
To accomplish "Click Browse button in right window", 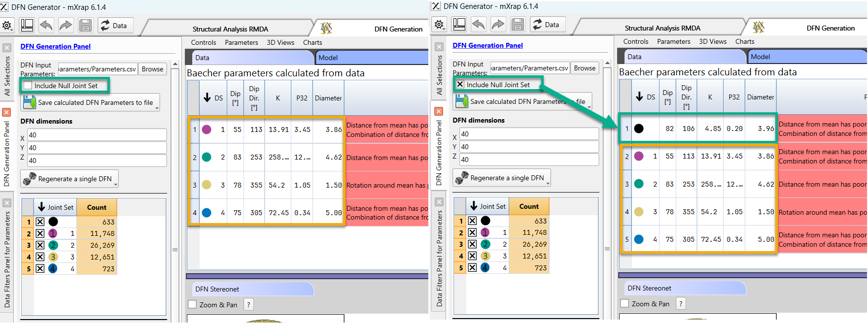I will click(585, 68).
